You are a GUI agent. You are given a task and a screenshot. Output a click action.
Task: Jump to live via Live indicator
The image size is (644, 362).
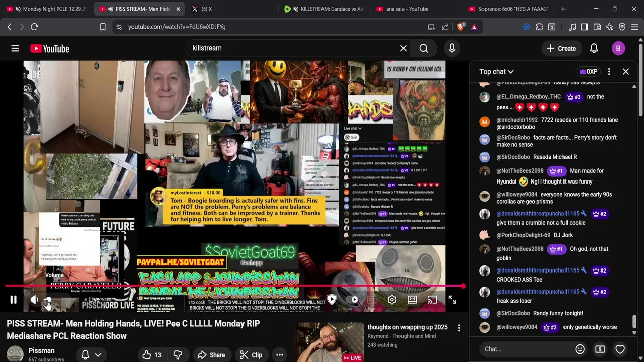click(x=94, y=300)
